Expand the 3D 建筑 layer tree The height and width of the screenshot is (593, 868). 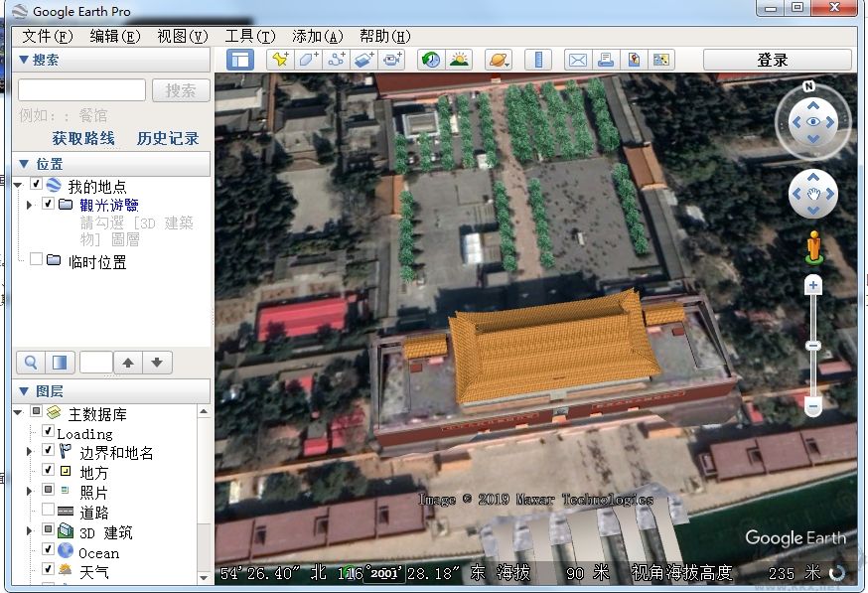pos(28,529)
